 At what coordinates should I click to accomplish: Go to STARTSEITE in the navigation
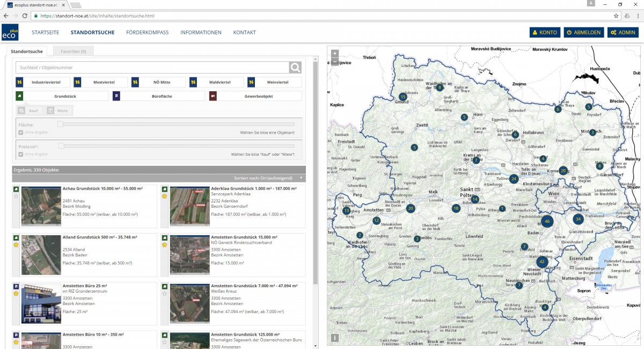[45, 33]
